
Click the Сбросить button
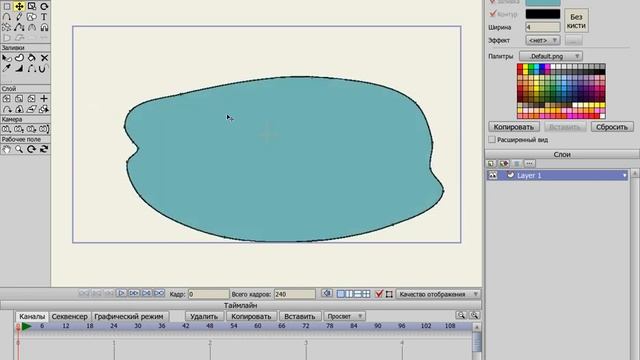pos(612,127)
